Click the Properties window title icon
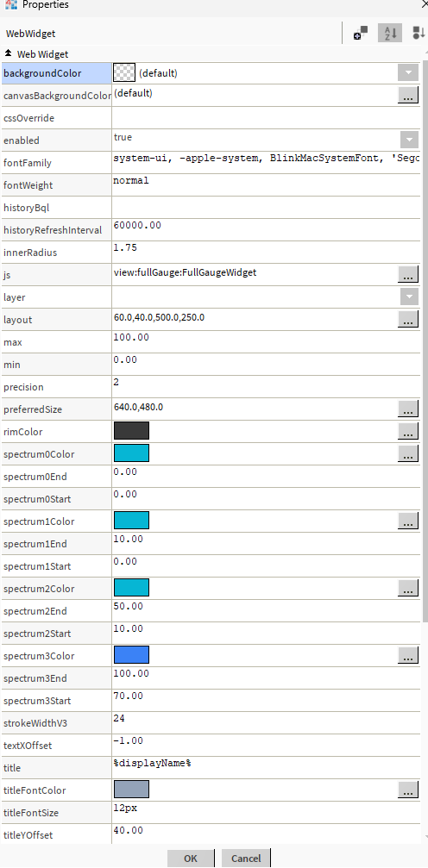The height and width of the screenshot is (868, 428). (x=10, y=4)
